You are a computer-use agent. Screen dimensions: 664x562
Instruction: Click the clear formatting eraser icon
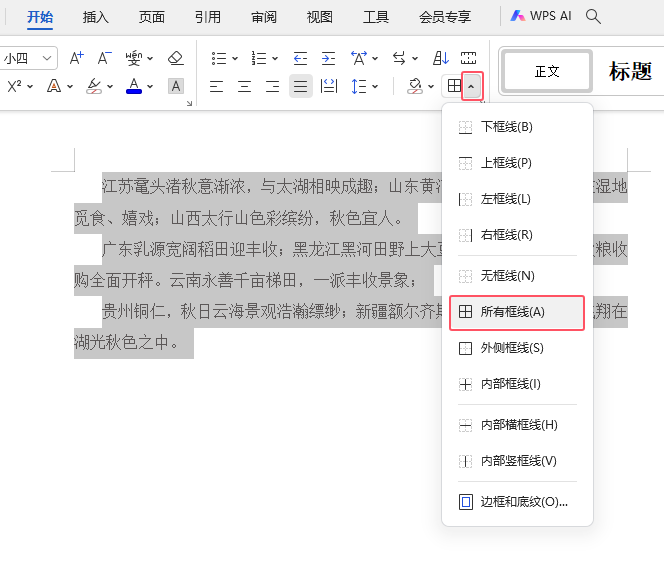(175, 58)
